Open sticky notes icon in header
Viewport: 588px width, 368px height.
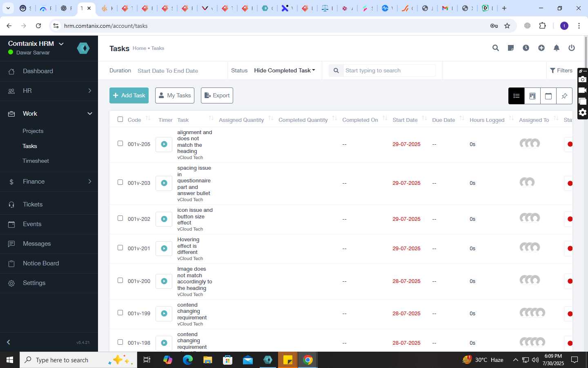(511, 48)
